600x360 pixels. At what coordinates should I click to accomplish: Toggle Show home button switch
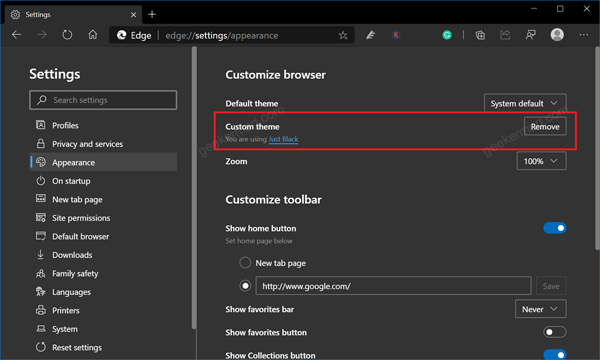pyautogui.click(x=554, y=228)
